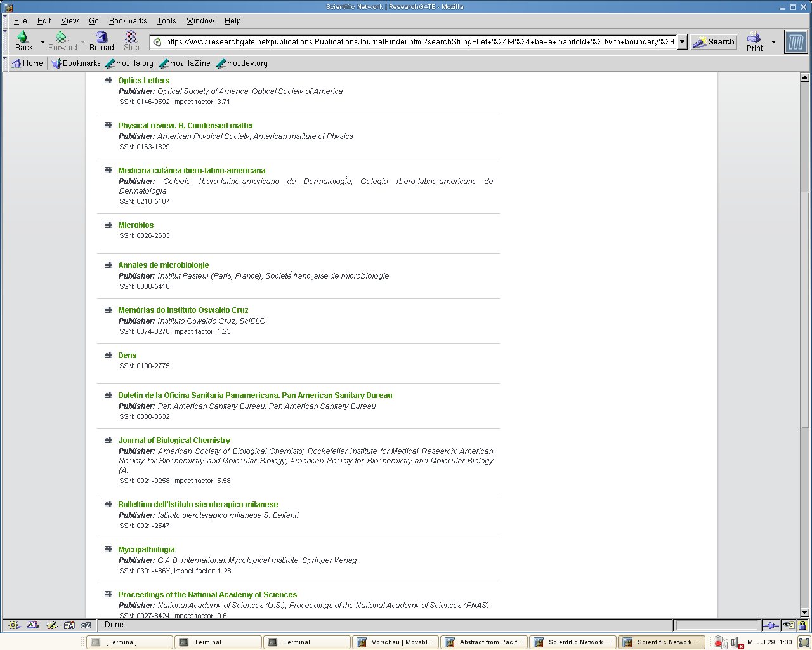
Task: Visit the mozillaZine bookmark in the personal toolbar
Action: (185, 63)
